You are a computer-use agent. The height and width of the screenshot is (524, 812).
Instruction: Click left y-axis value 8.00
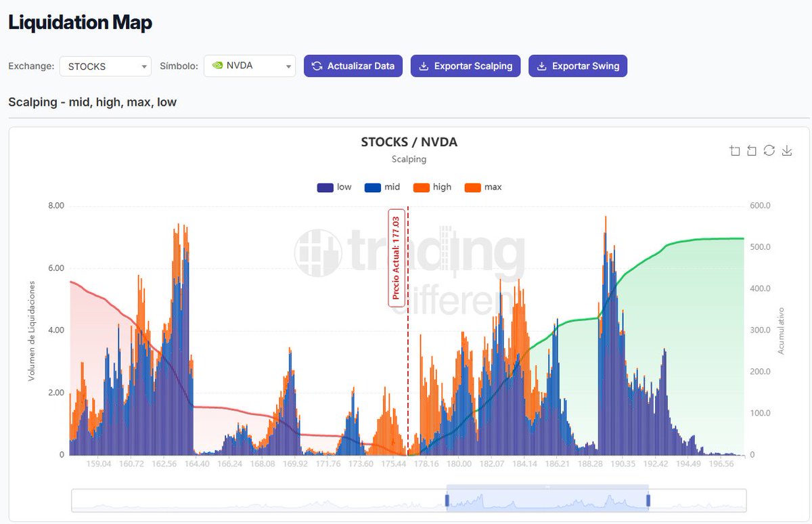tap(56, 206)
